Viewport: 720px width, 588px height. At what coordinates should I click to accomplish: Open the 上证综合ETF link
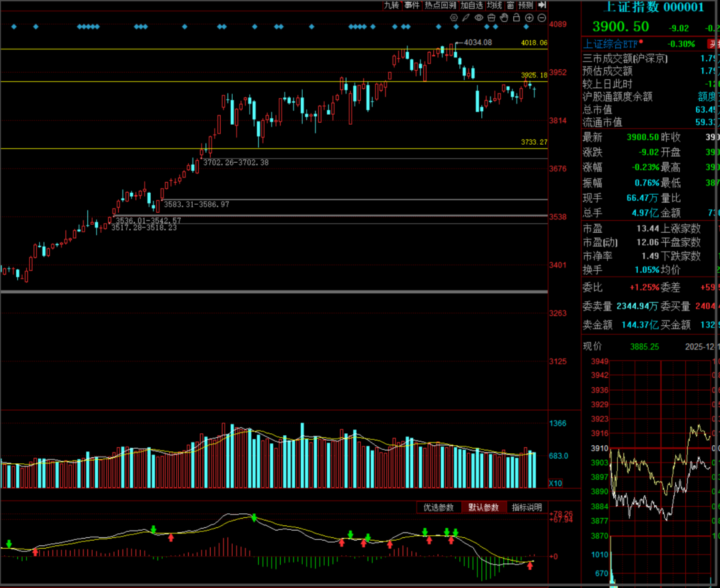(x=611, y=44)
